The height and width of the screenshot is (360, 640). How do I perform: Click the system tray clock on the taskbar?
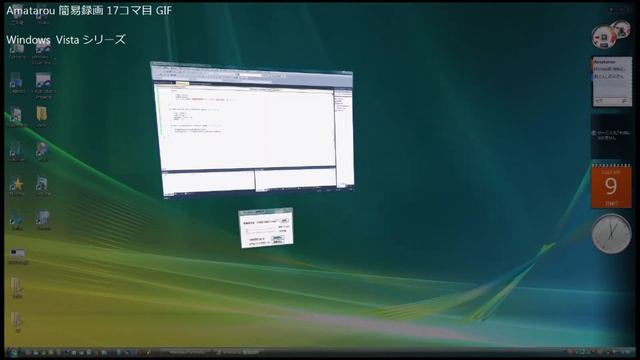tap(625, 351)
